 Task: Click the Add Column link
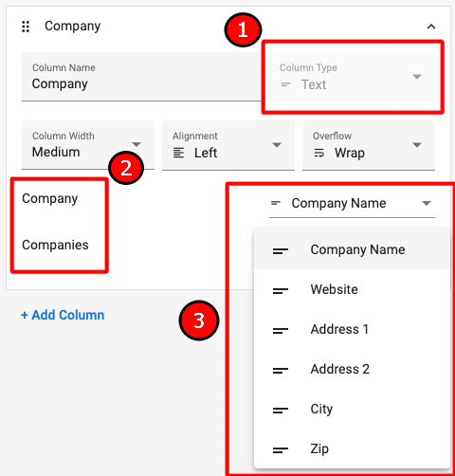(x=63, y=315)
